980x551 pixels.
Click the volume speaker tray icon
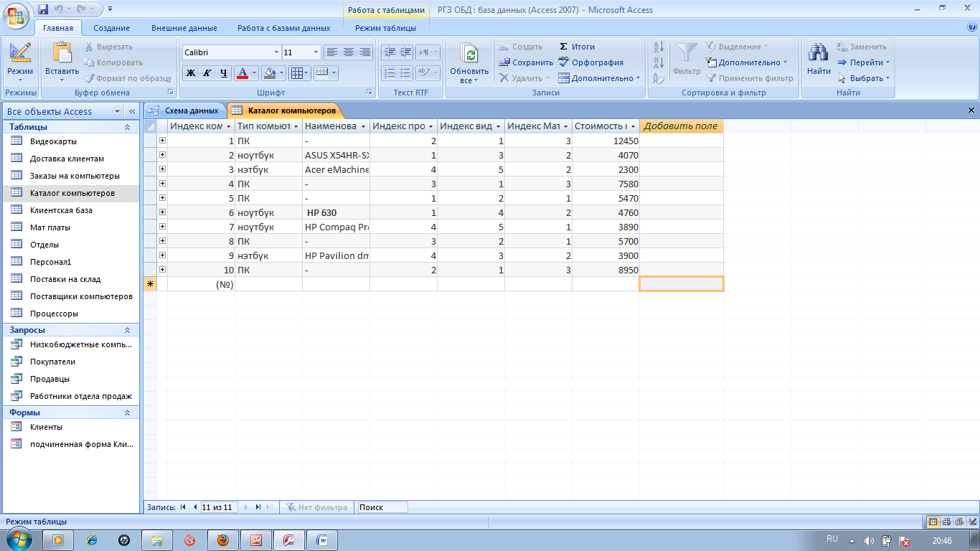click(869, 541)
